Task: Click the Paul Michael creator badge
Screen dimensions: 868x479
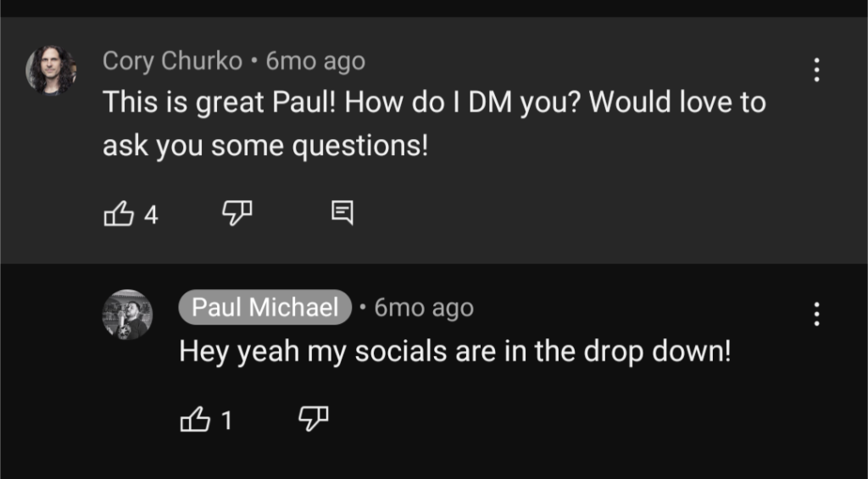Action: tap(264, 307)
